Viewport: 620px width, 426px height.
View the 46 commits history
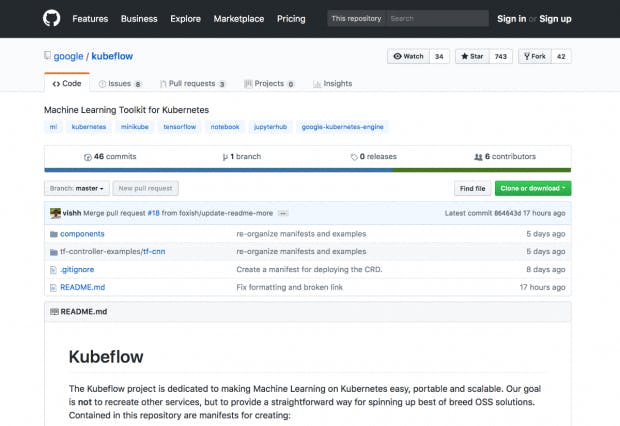[x=110, y=157]
